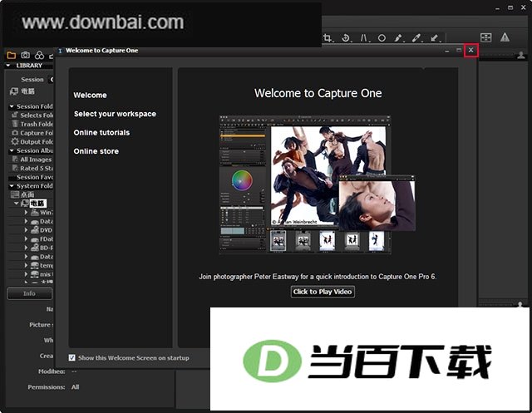The image size is (532, 413).
Task: Open the Online tutorials page
Action: (101, 133)
